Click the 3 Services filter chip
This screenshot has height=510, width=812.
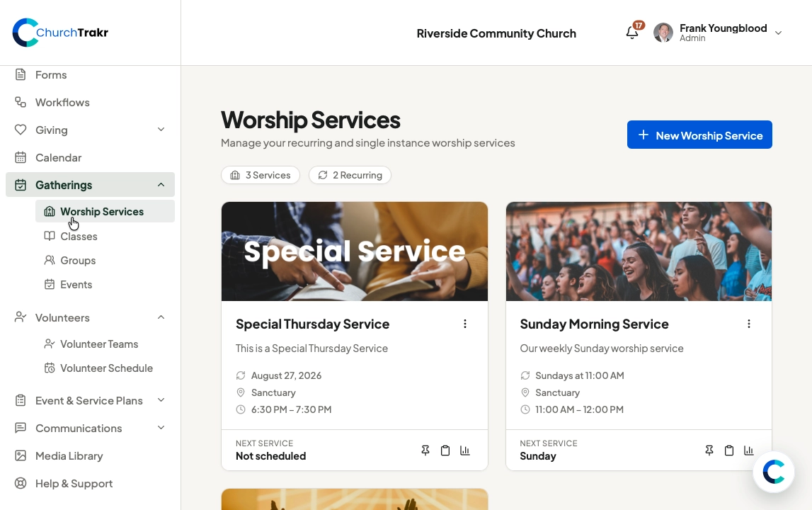click(x=261, y=175)
